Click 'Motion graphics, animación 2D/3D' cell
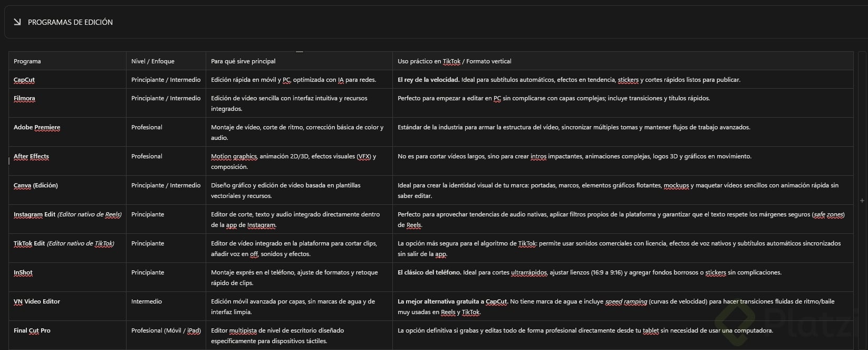Viewport: 868px width, 350px height. (x=299, y=161)
